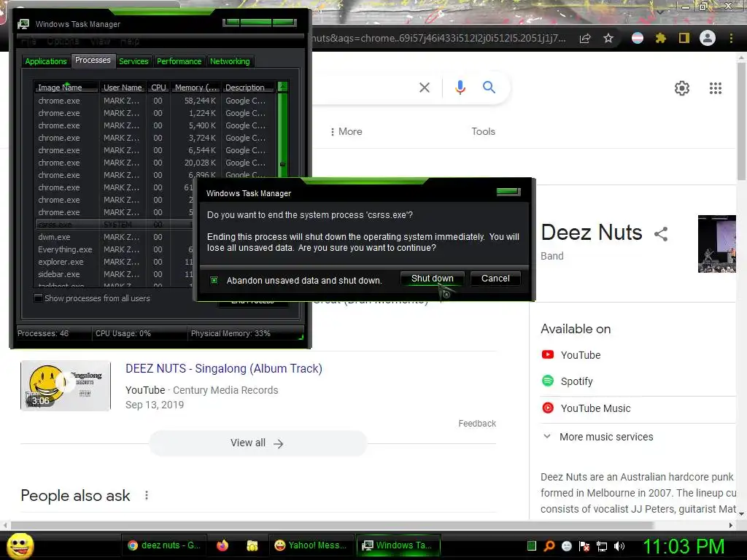
Task: Click the Chrome page horizontal scrollbar
Action: click(332, 525)
